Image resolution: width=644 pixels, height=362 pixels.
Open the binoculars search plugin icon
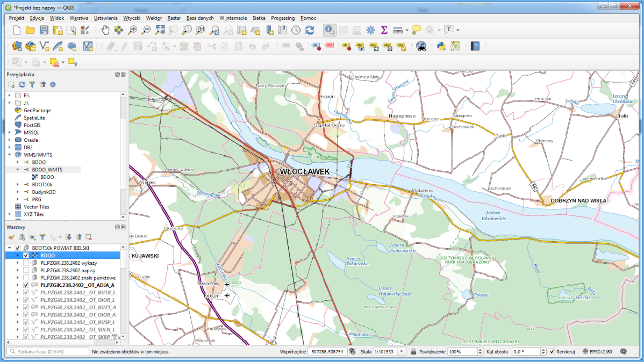(x=421, y=46)
